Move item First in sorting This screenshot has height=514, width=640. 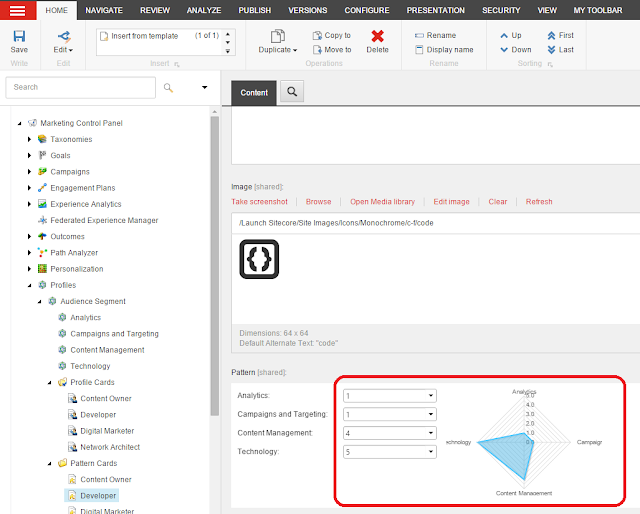pyautogui.click(x=560, y=36)
